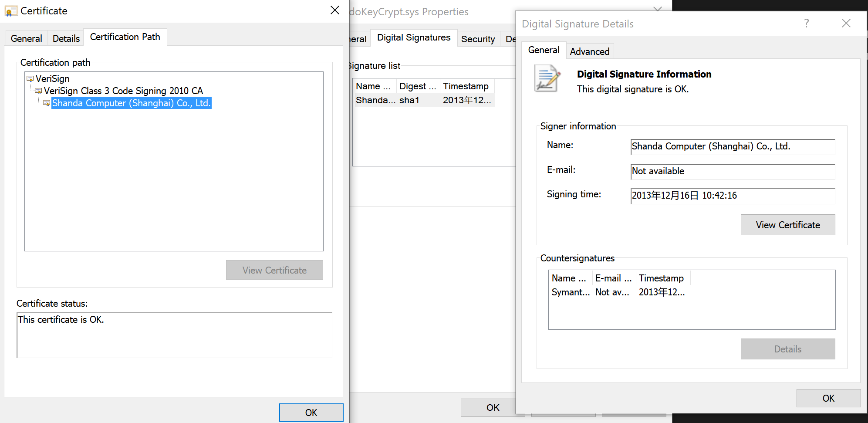Click the signer Name field
868x423 pixels.
coord(733,147)
